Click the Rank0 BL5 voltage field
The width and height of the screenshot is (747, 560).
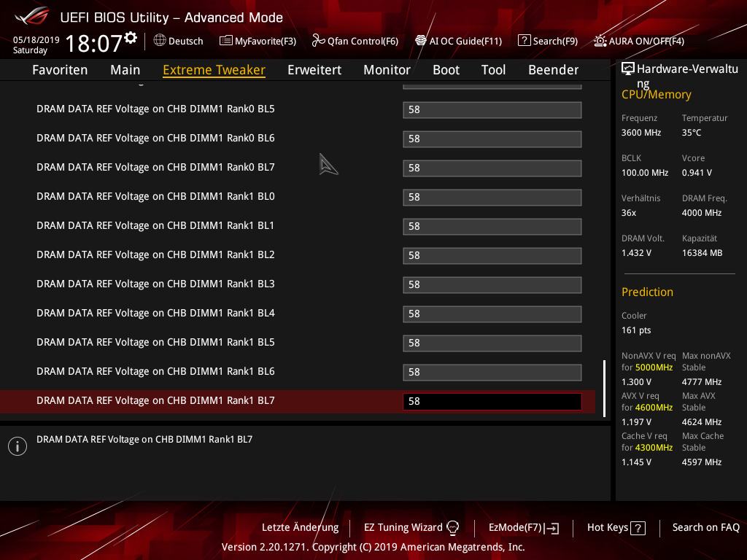492,109
